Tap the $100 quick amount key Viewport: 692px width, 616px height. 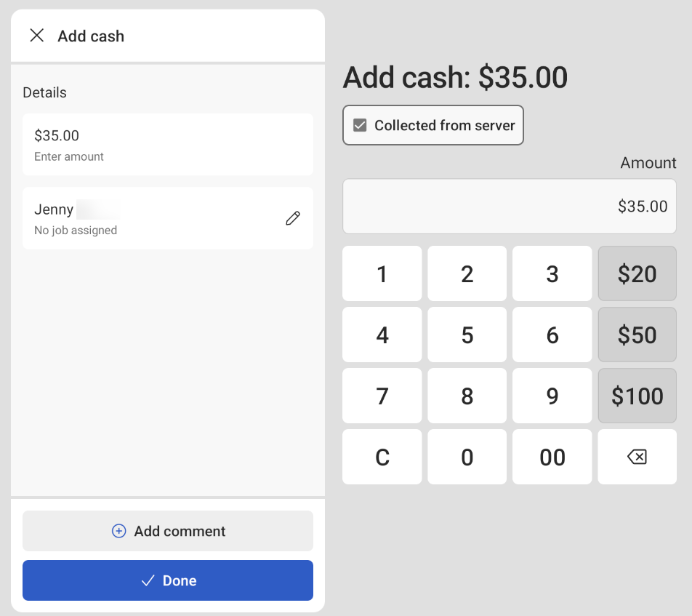pos(637,396)
